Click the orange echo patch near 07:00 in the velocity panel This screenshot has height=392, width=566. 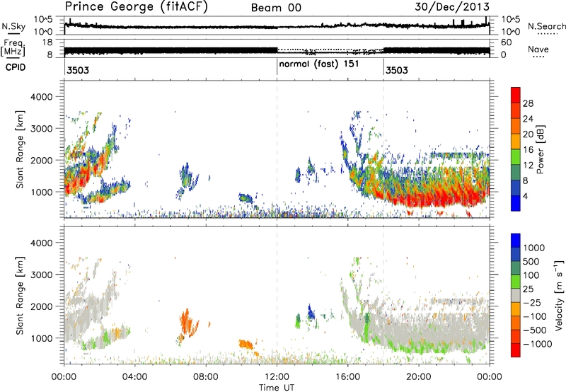(187, 323)
